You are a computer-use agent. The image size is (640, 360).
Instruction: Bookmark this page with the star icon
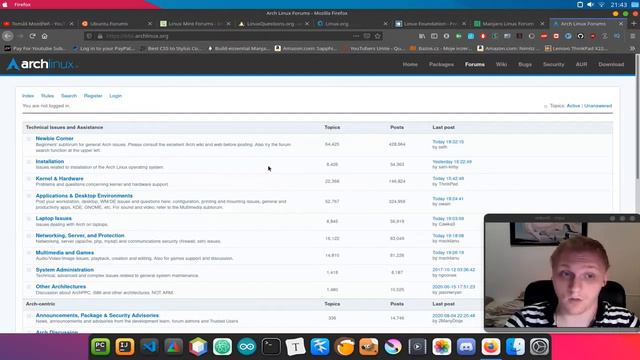coord(378,36)
